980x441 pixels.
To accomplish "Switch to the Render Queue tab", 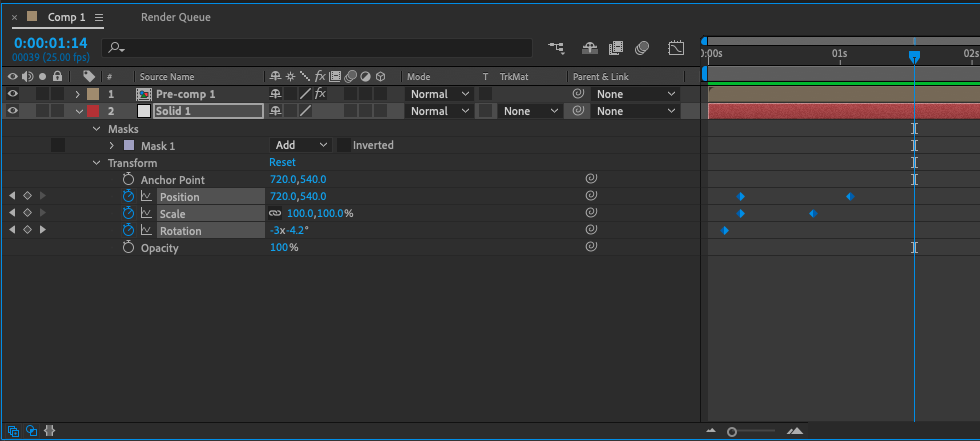I will [175, 17].
